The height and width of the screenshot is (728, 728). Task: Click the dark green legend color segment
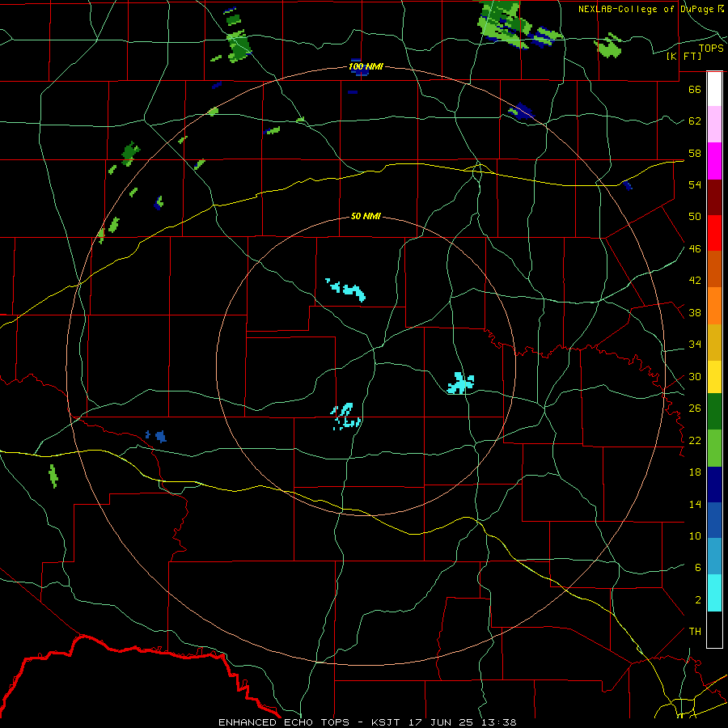pyautogui.click(x=714, y=412)
